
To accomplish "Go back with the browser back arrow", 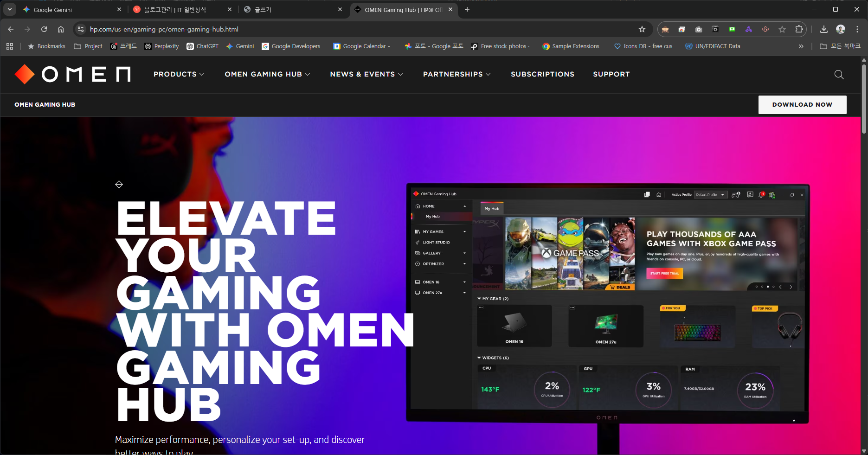I will 11,29.
